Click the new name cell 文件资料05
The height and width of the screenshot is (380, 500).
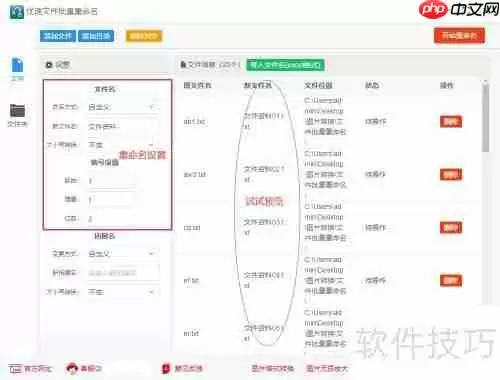[x=264, y=333]
